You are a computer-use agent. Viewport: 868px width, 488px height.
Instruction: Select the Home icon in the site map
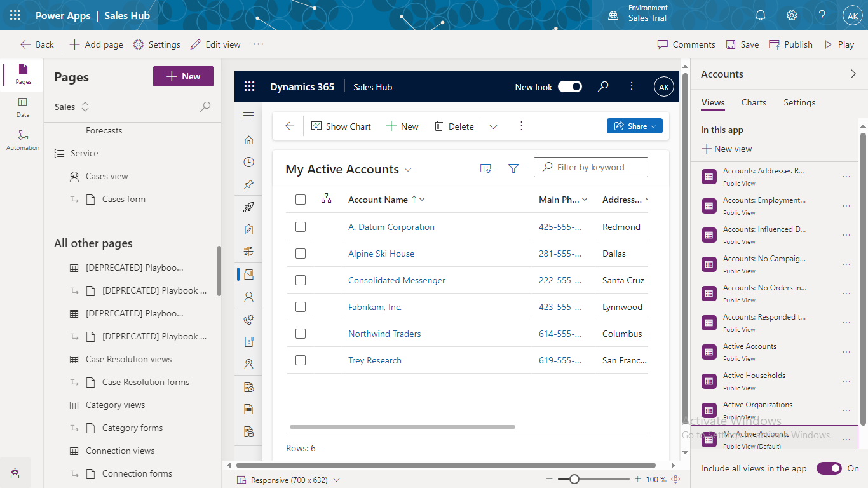248,140
